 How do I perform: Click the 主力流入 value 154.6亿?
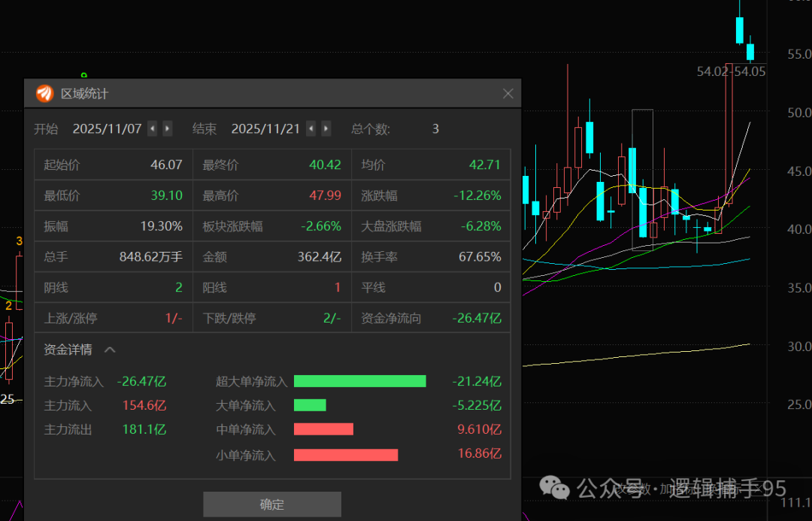point(144,405)
